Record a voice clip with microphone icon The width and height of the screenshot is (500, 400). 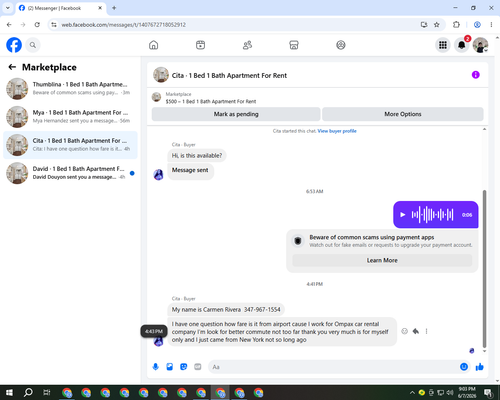tap(155, 367)
